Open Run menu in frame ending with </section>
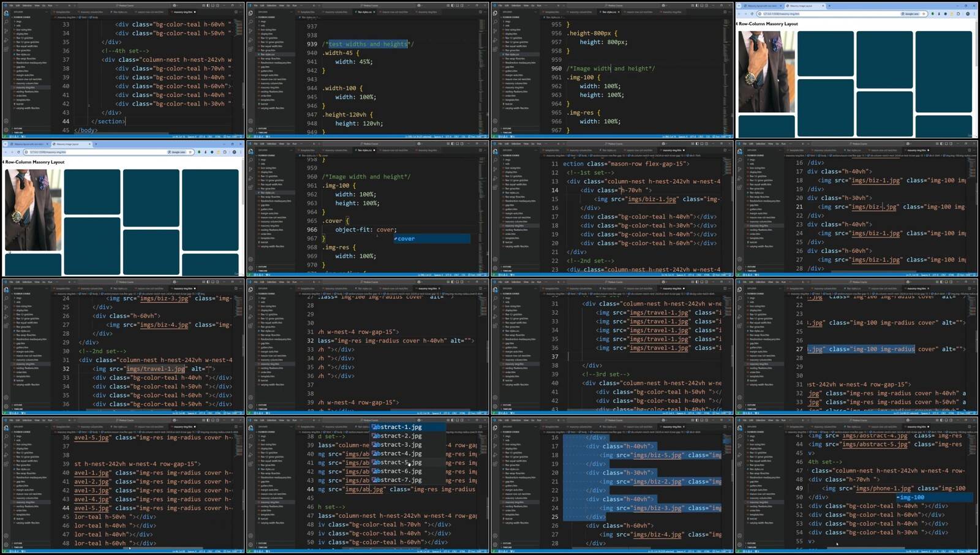 pyautogui.click(x=50, y=6)
